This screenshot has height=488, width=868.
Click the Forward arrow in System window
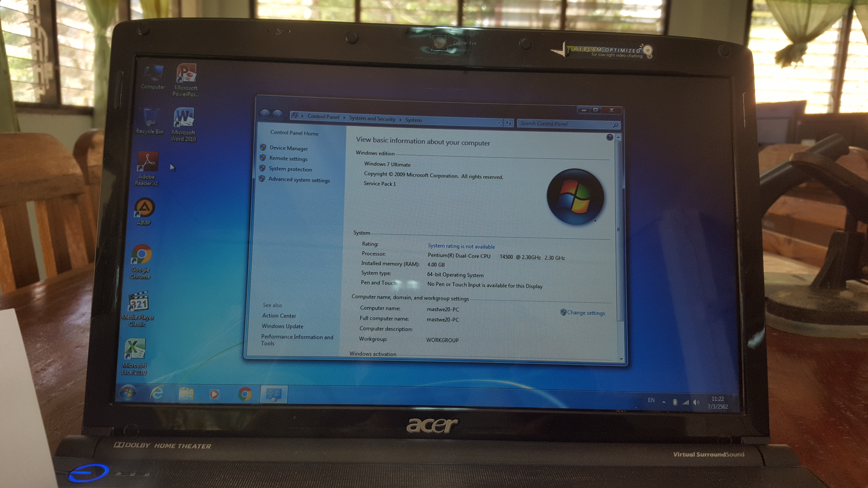pyautogui.click(x=277, y=115)
